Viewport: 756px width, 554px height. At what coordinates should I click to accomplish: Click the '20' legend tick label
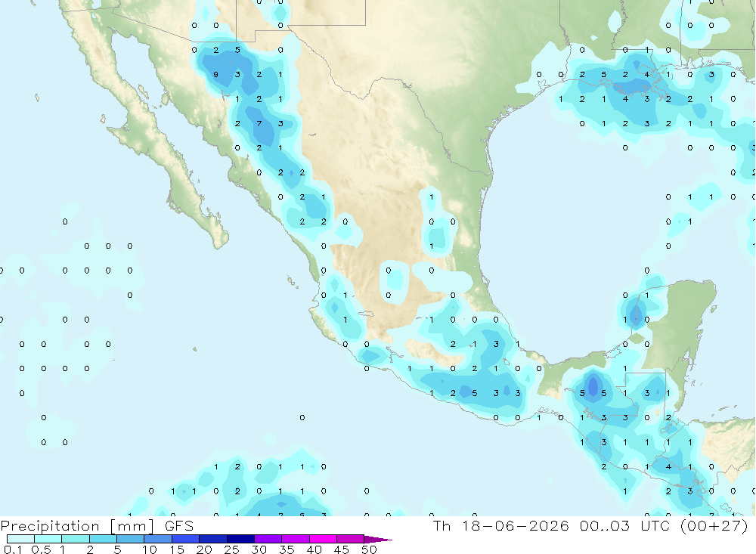204,549
